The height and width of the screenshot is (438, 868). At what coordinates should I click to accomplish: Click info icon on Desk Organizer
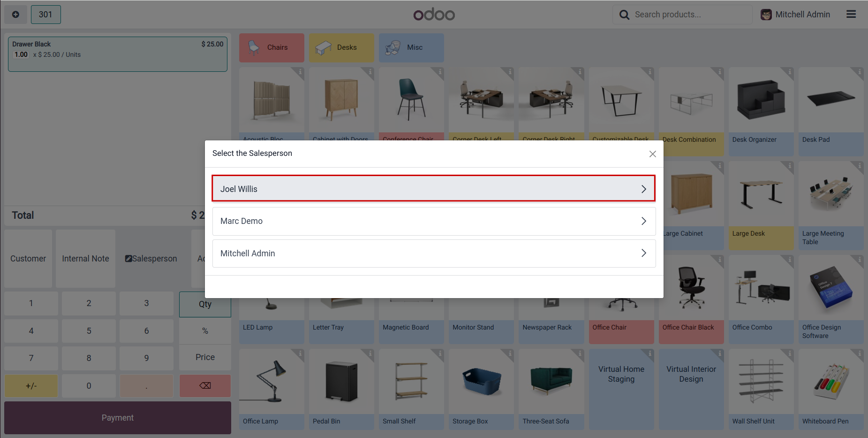790,72
